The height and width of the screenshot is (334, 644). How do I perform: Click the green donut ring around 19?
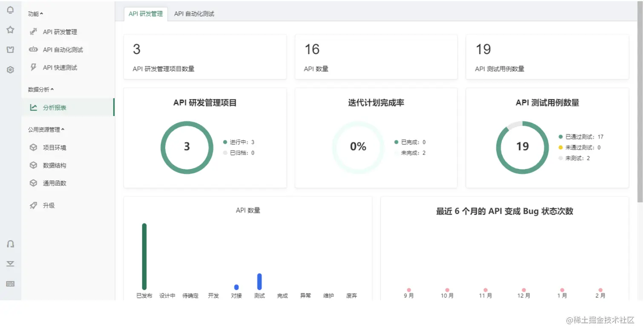523,148
